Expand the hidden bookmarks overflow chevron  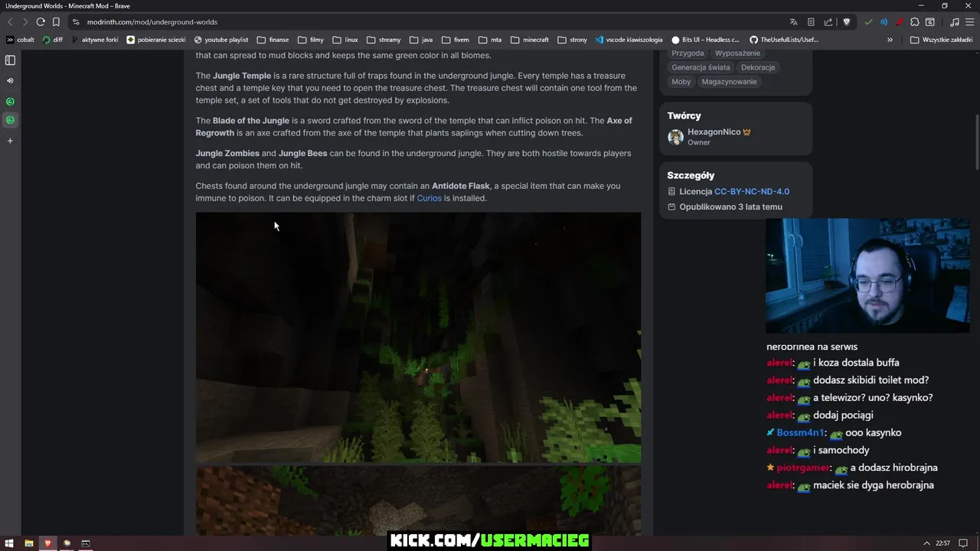890,40
